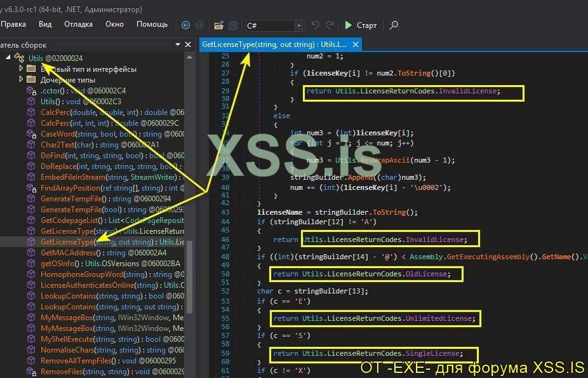Select the Char2Text(char) method

pos(100,145)
